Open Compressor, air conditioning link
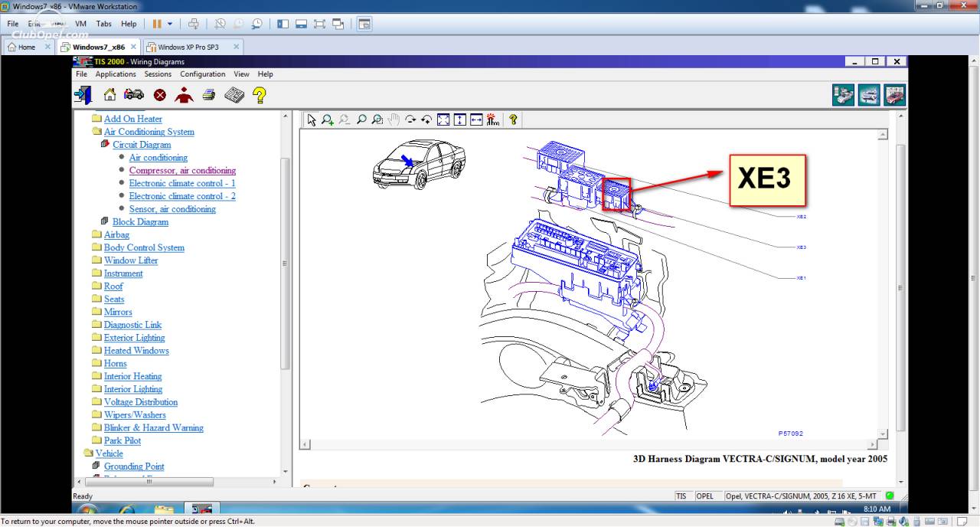980x527 pixels. (182, 170)
